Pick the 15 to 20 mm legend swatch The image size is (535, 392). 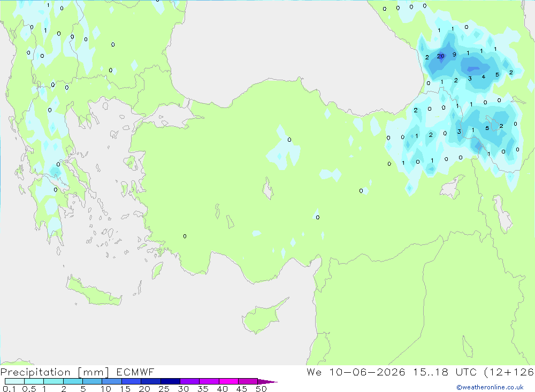point(132,381)
